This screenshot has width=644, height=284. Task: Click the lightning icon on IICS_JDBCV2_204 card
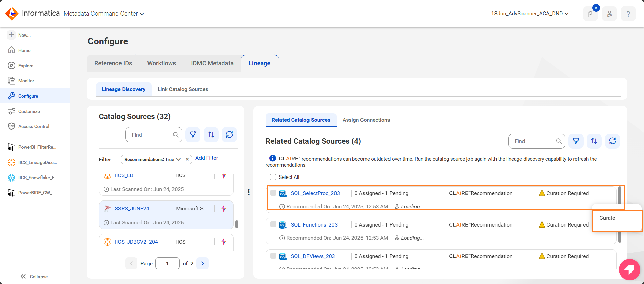point(224,242)
